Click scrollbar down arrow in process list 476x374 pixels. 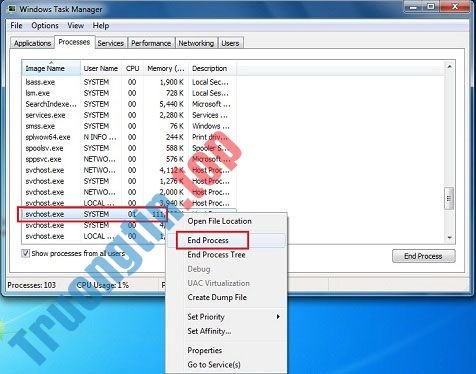pos(449,238)
